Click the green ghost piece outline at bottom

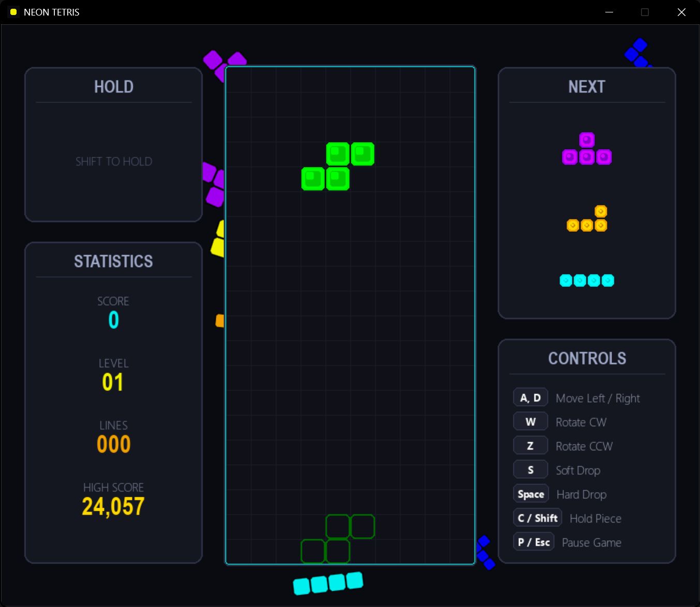coord(338,539)
